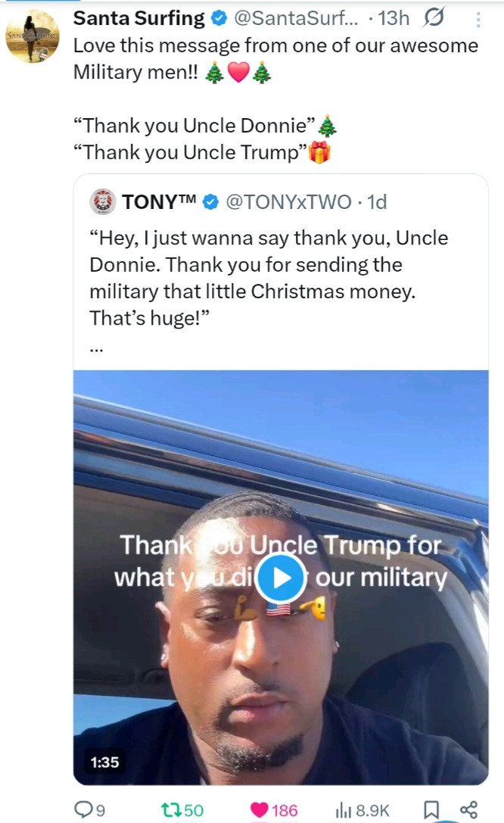The height and width of the screenshot is (823, 504).
Task: Tap the share icon under the post
Action: pyautogui.click(x=468, y=809)
